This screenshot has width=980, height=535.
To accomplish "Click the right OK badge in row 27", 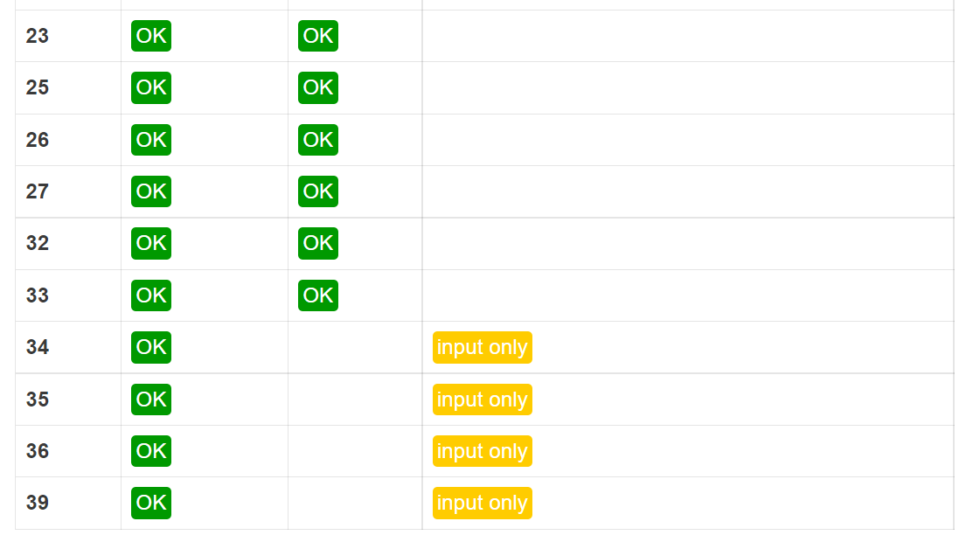I will click(x=318, y=191).
